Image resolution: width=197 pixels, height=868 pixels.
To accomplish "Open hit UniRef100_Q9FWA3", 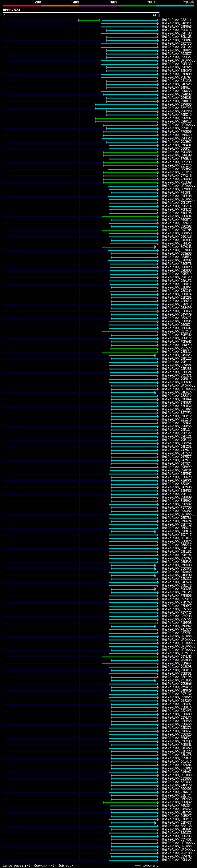I will click(x=177, y=26).
